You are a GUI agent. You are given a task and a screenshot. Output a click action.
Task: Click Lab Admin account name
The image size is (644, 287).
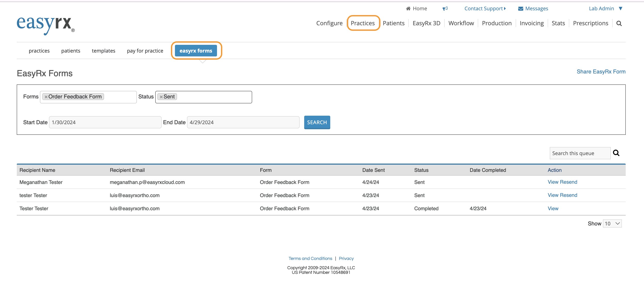(601, 9)
